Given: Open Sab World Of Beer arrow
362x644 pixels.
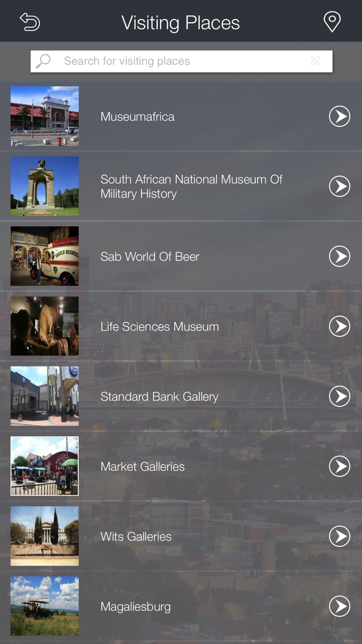Looking at the screenshot, I should (x=339, y=256).
